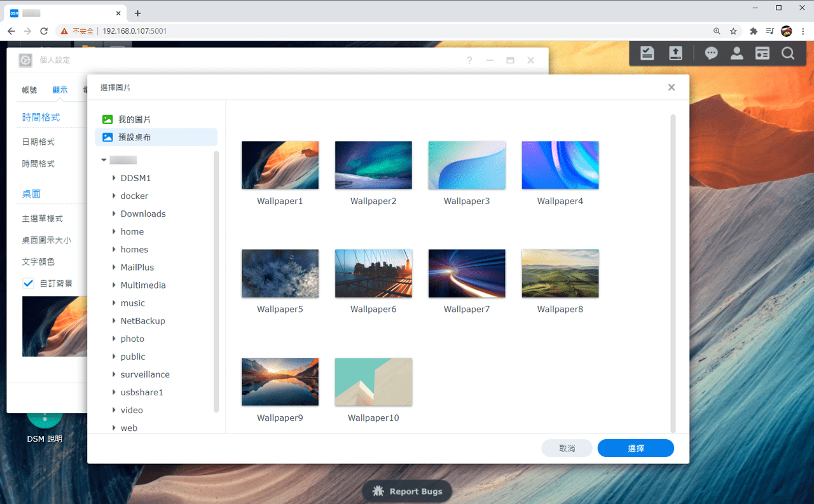Collapse the root server tree node

[x=104, y=160]
